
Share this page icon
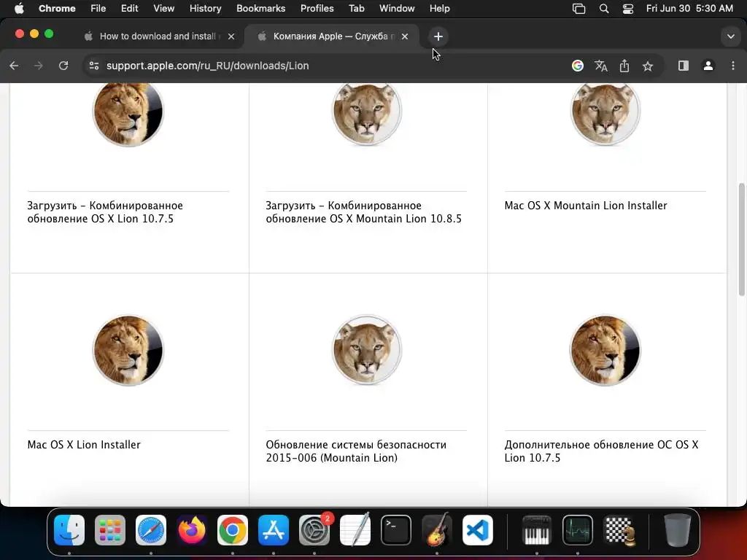point(624,66)
